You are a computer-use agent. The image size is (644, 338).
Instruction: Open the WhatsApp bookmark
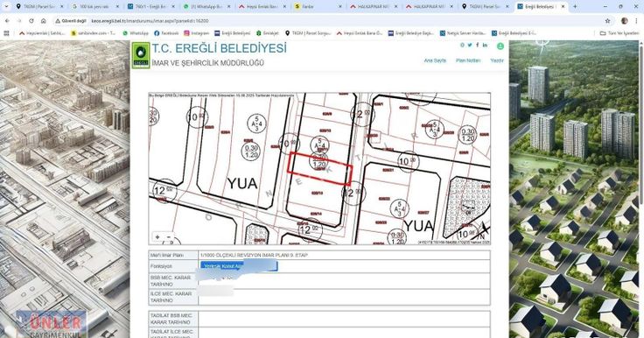[x=136, y=33]
